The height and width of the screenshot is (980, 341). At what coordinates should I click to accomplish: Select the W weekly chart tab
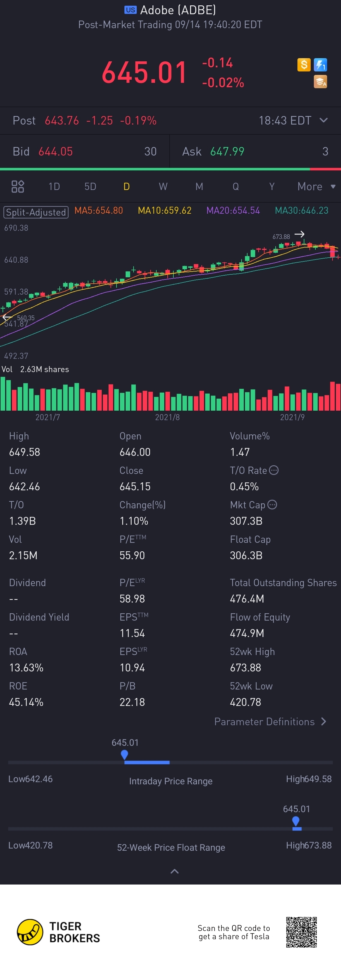click(x=163, y=187)
